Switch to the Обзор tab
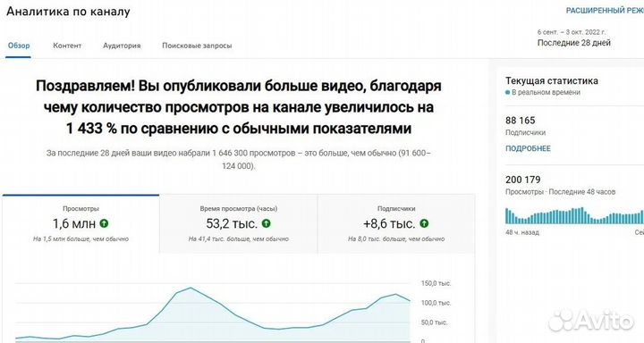The image size is (644, 343). tap(19, 46)
